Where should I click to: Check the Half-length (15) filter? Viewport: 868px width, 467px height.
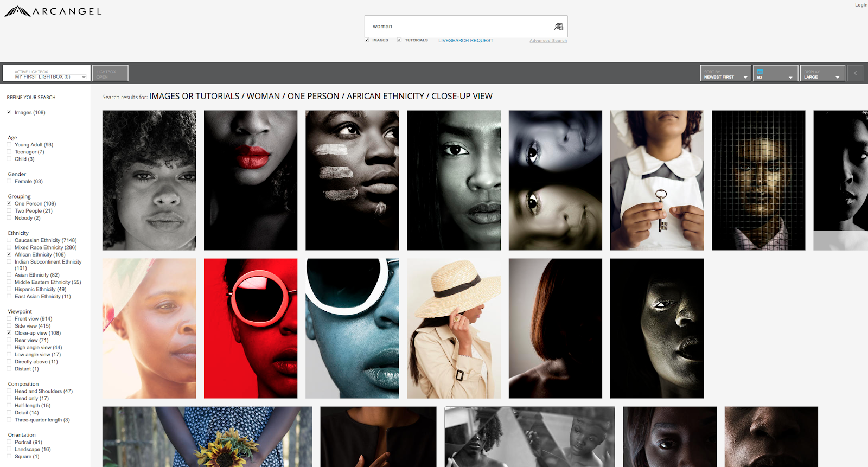9,406
